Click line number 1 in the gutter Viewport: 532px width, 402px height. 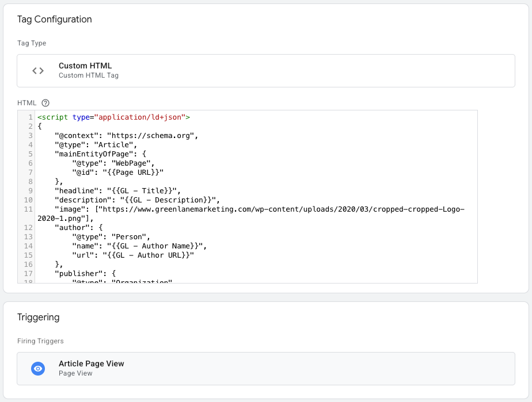[x=31, y=117]
